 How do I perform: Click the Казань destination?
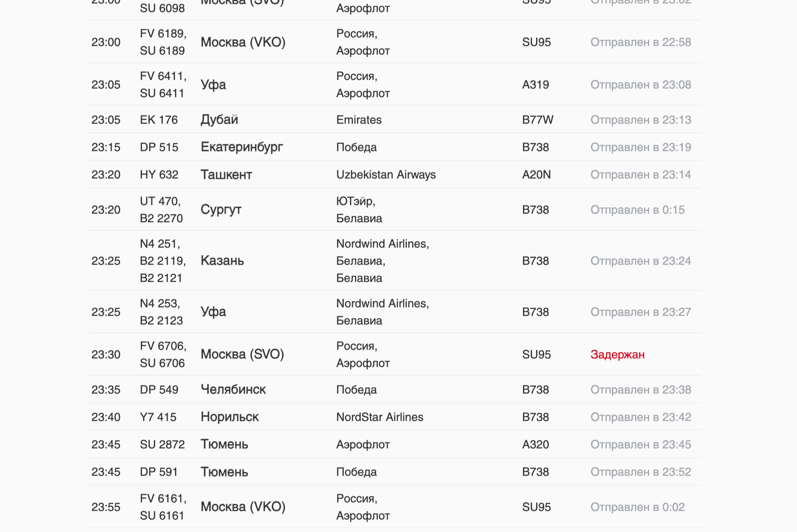(x=222, y=260)
